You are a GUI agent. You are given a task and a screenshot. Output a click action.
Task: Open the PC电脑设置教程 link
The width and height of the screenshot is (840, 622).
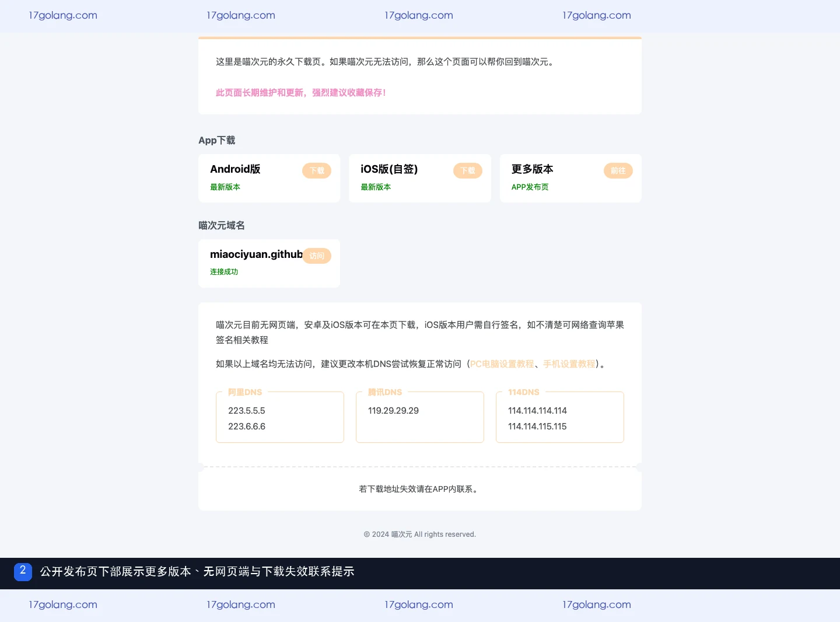coord(502,364)
